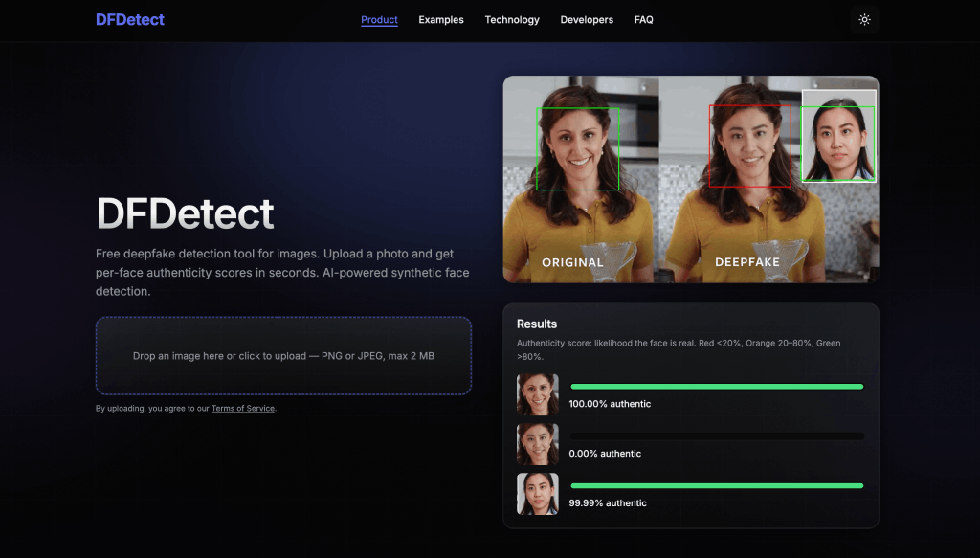
Task: Select the cropped face inset in DEEPFAKE image
Action: click(837, 135)
